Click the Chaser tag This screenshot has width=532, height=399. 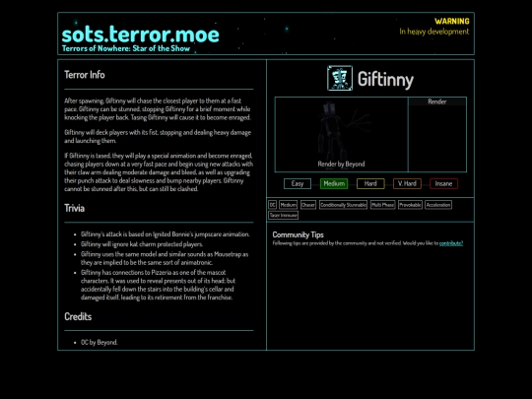(x=308, y=205)
